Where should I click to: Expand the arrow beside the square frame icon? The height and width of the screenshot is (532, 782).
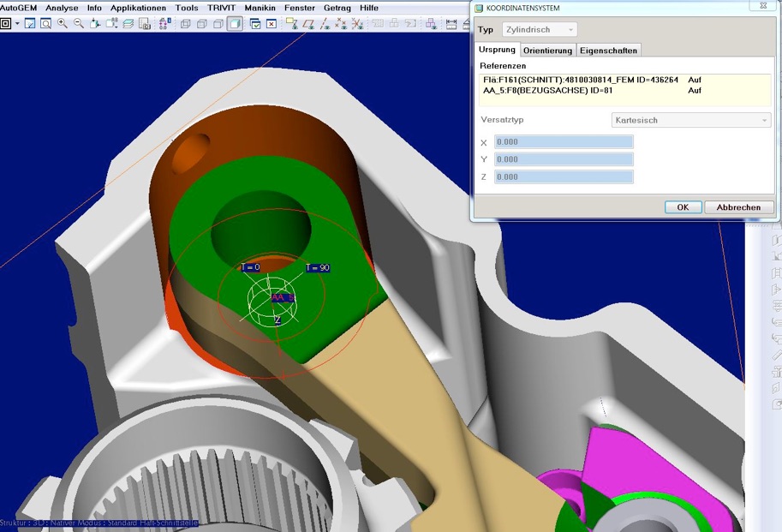pos(17,23)
